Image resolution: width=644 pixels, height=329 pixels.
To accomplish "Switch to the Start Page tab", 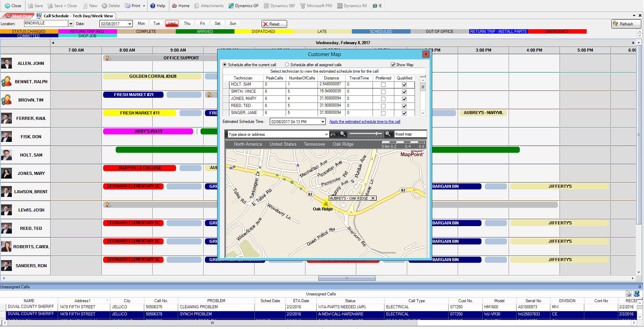I will pyautogui.click(x=19, y=16).
